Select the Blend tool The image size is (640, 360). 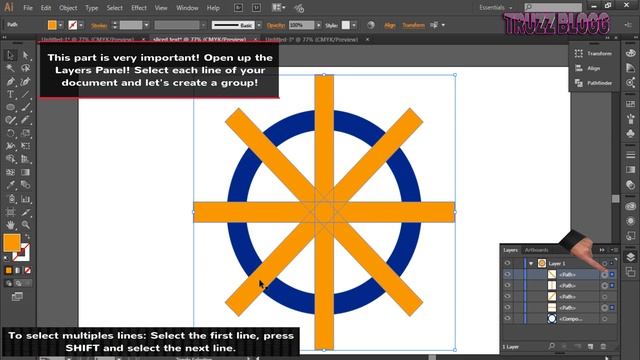[x=25, y=185]
